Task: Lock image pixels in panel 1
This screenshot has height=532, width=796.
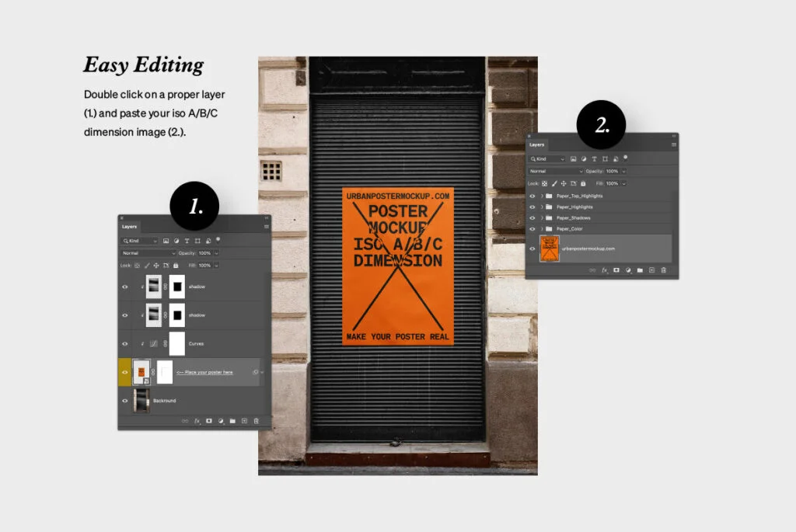Action: click(x=146, y=266)
